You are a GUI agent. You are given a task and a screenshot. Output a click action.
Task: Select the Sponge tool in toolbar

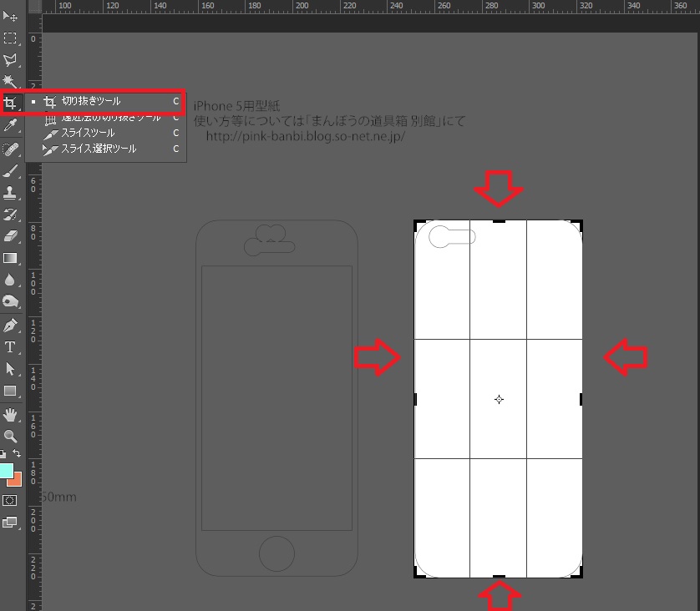pyautogui.click(x=10, y=301)
